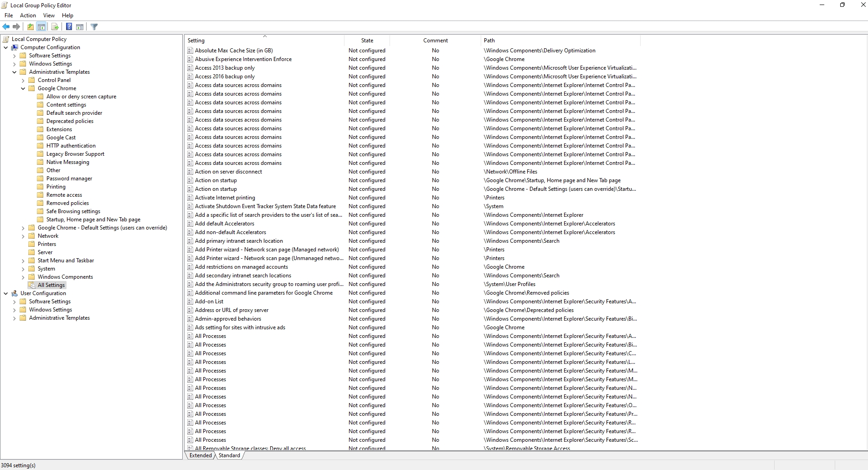868x470 pixels.
Task: Select Ads setting for sites with intrusive ads
Action: [240, 327]
